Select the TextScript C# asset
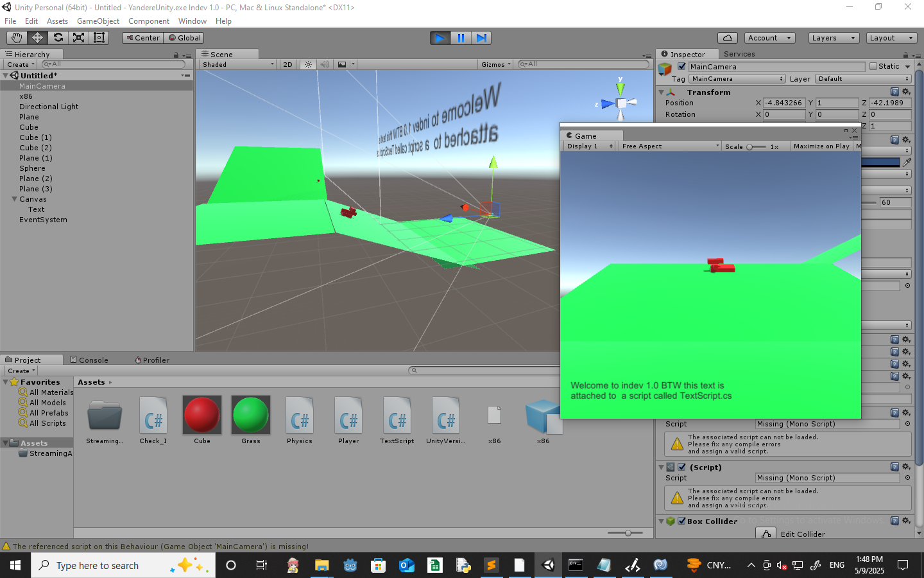924x578 pixels. pyautogui.click(x=397, y=420)
